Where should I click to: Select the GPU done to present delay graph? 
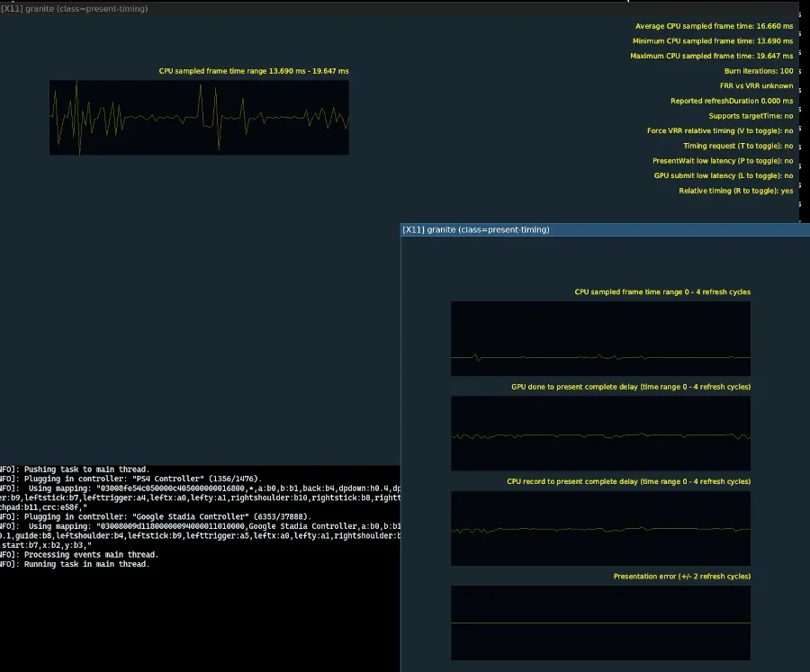[x=599, y=433]
